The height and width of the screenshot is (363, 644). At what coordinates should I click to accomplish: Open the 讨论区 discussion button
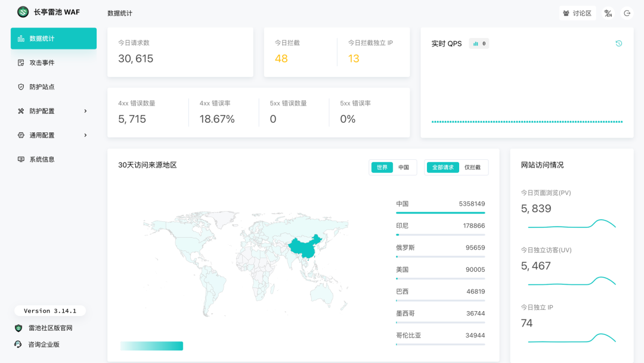tap(577, 13)
